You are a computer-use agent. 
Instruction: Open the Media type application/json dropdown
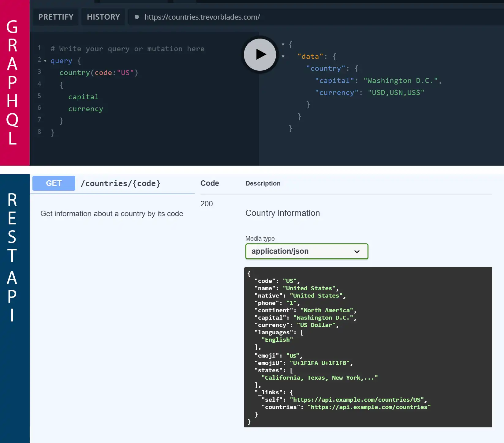(x=307, y=251)
